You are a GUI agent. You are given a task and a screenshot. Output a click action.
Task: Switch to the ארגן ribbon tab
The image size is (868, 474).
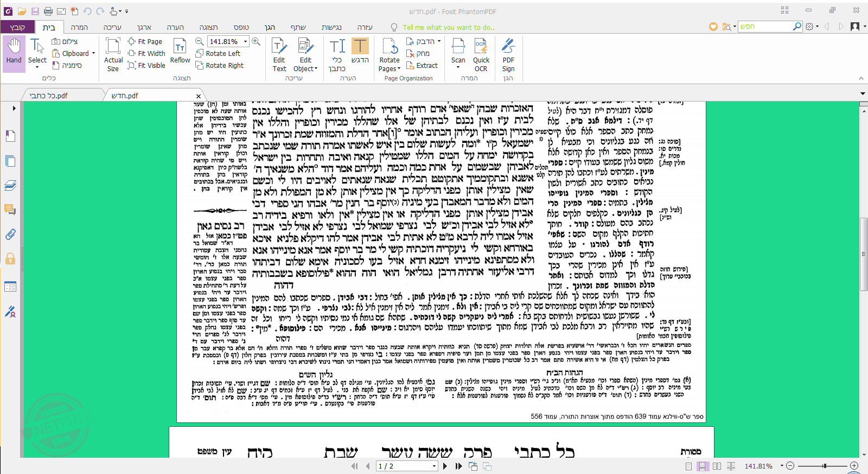[x=144, y=27]
